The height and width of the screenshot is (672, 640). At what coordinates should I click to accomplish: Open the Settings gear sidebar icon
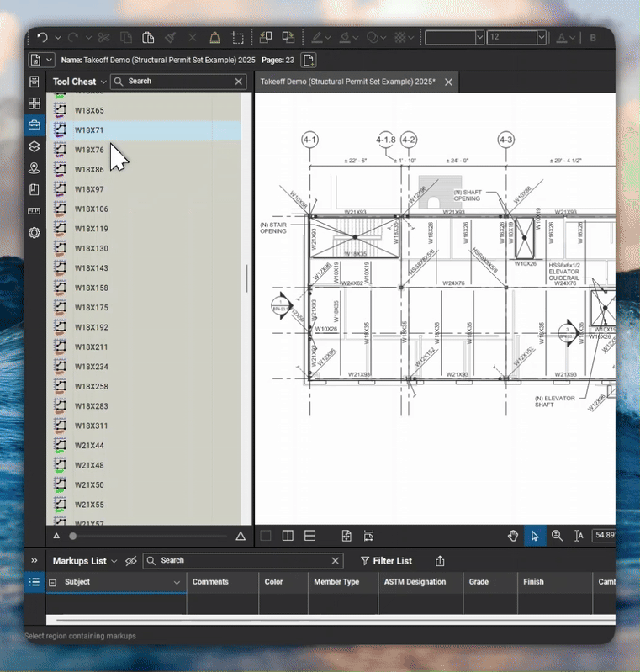pos(34,233)
